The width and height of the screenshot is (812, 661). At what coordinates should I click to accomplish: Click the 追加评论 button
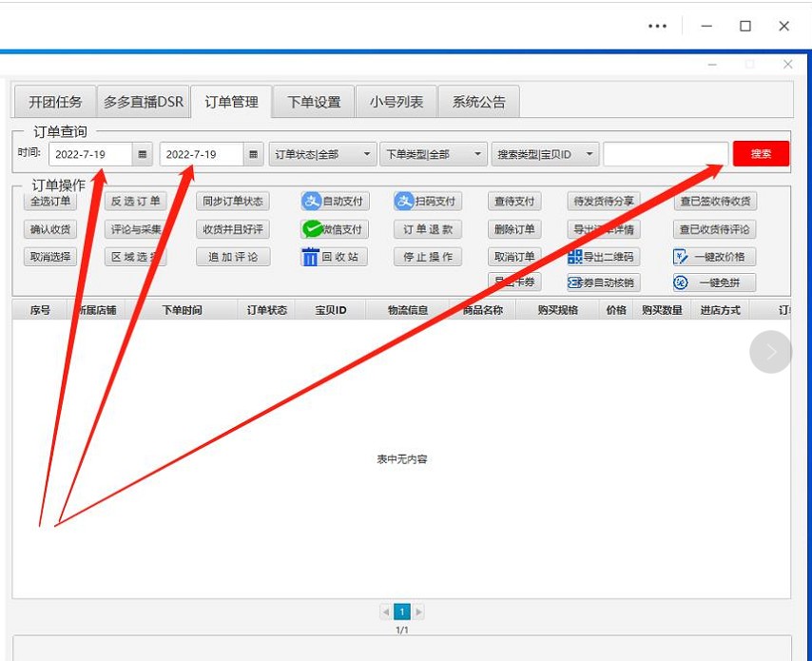(233, 257)
